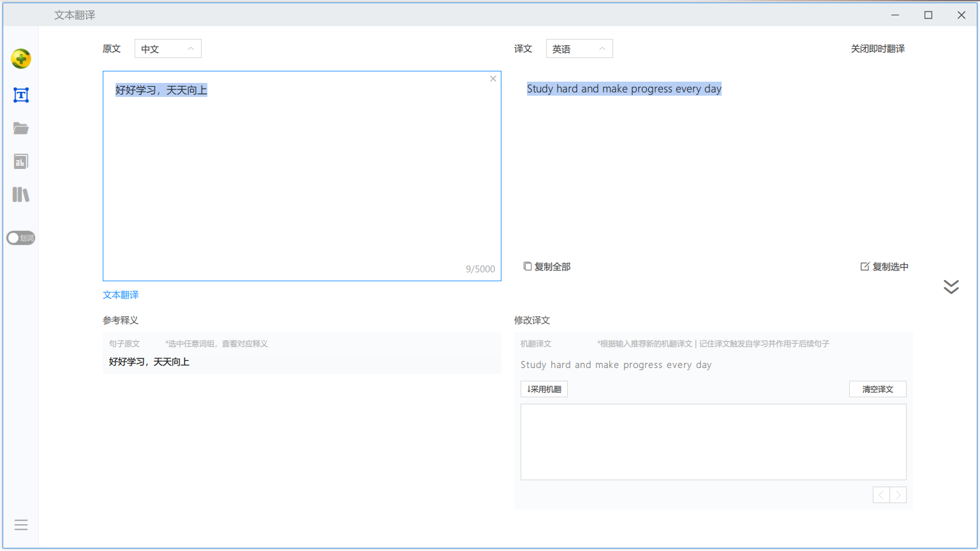980x551 pixels.
Task: Collapse the lower panel with double chevron
Action: [x=951, y=287]
